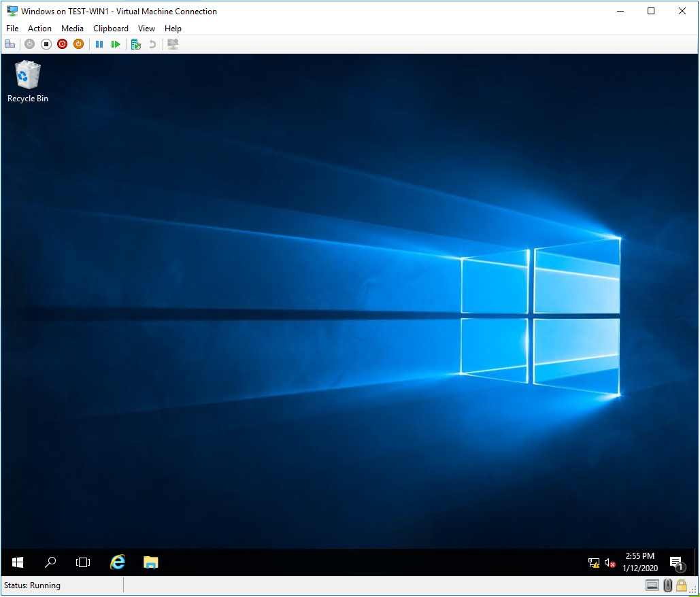
Task: Open the Media menu
Action: [72, 28]
